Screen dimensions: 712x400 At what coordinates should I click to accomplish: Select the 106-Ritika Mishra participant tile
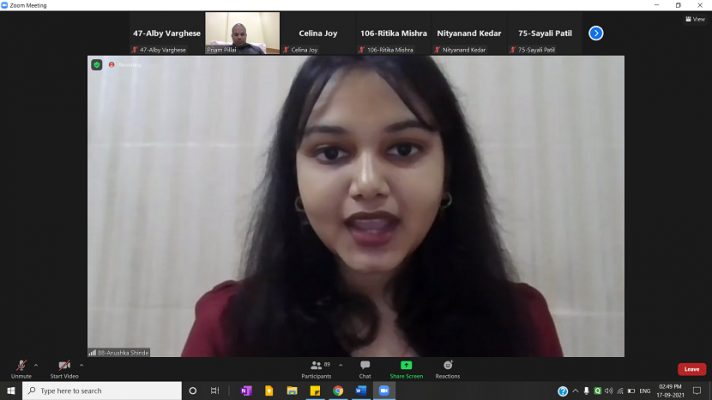(x=393, y=33)
